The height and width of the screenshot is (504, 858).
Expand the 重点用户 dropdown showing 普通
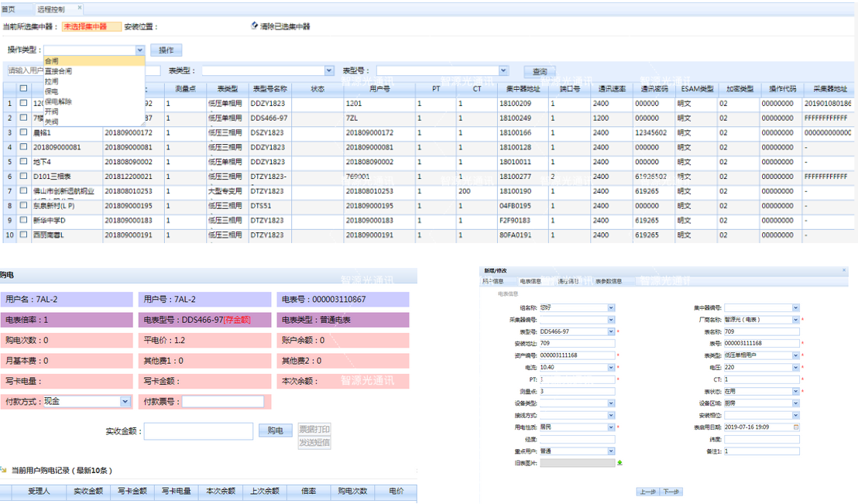[611, 451]
